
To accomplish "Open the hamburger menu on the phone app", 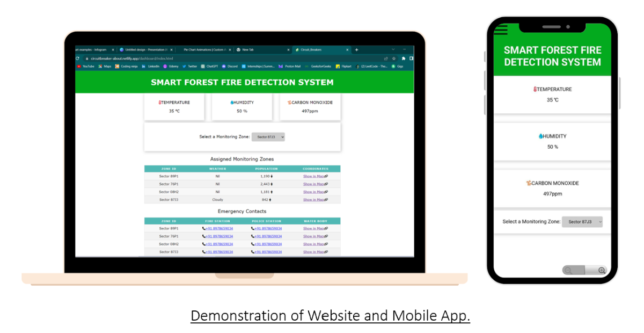I will [501, 29].
